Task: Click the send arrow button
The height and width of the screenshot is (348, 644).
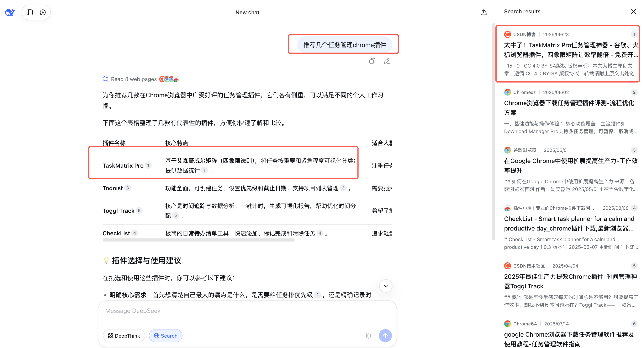Action: [385, 335]
